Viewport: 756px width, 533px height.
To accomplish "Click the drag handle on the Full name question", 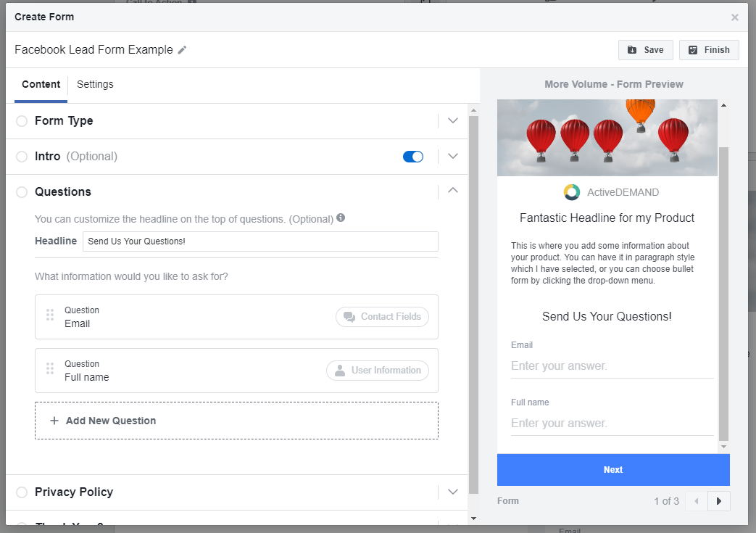I will 50,368.
